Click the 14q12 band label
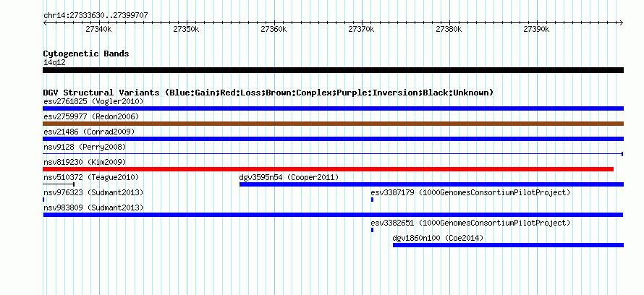644x295 pixels. coord(54,62)
